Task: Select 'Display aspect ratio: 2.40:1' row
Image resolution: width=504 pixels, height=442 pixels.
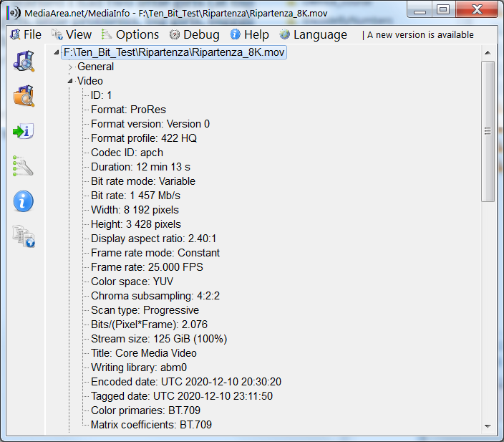Action: [x=154, y=239]
